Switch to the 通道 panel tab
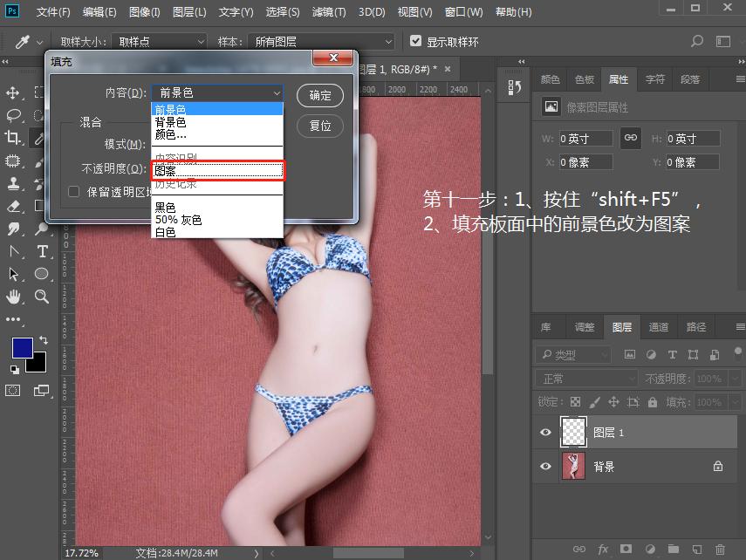 (x=658, y=326)
